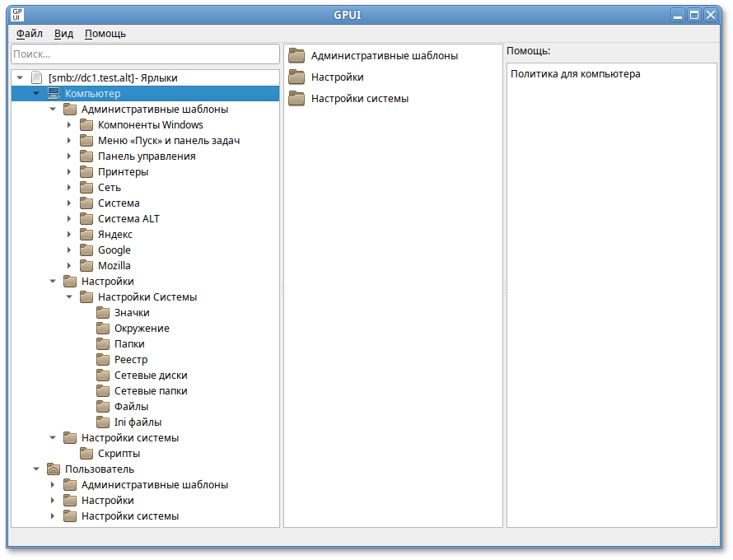
Task: Open the Файл menu
Action: click(30, 34)
